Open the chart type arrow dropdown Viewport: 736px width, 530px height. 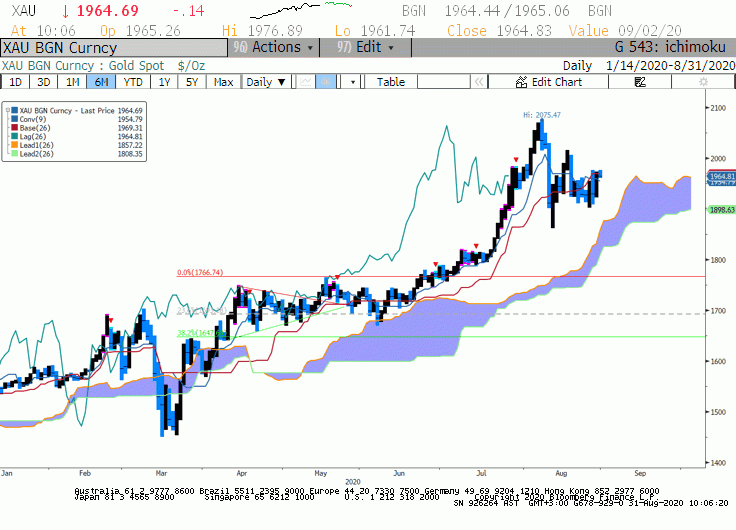click(353, 82)
